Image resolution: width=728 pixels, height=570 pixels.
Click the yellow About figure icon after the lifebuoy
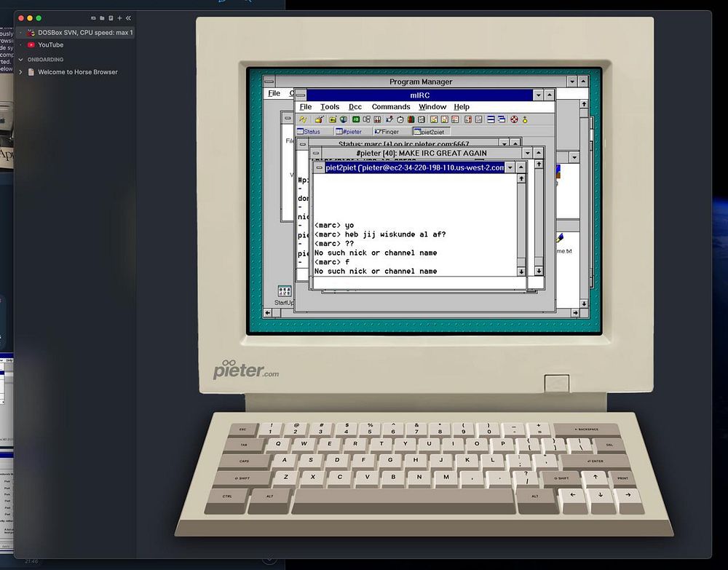[525, 119]
